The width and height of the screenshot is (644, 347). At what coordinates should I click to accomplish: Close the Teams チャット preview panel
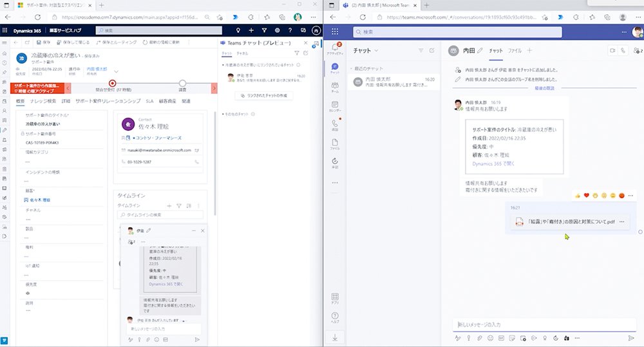[x=305, y=42]
